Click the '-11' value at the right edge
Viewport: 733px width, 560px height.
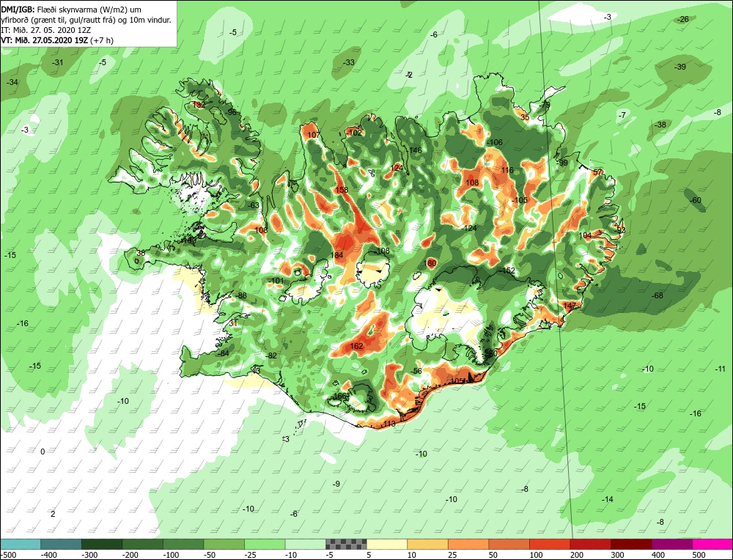click(x=720, y=369)
